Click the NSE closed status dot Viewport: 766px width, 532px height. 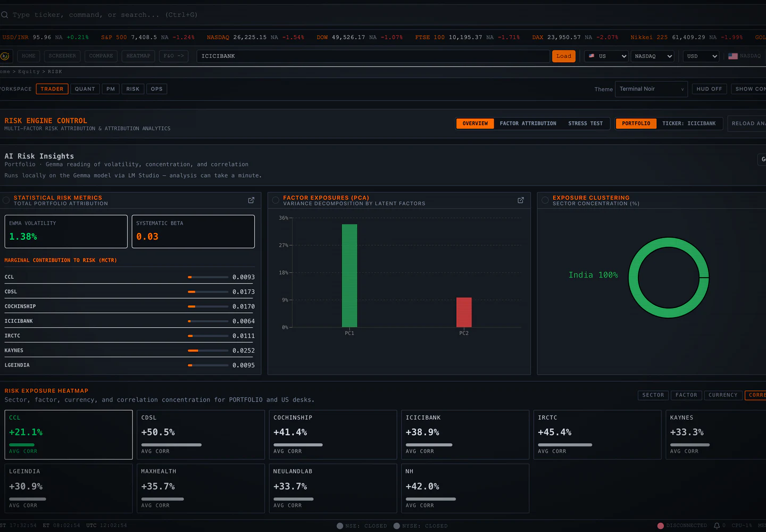tap(340, 526)
